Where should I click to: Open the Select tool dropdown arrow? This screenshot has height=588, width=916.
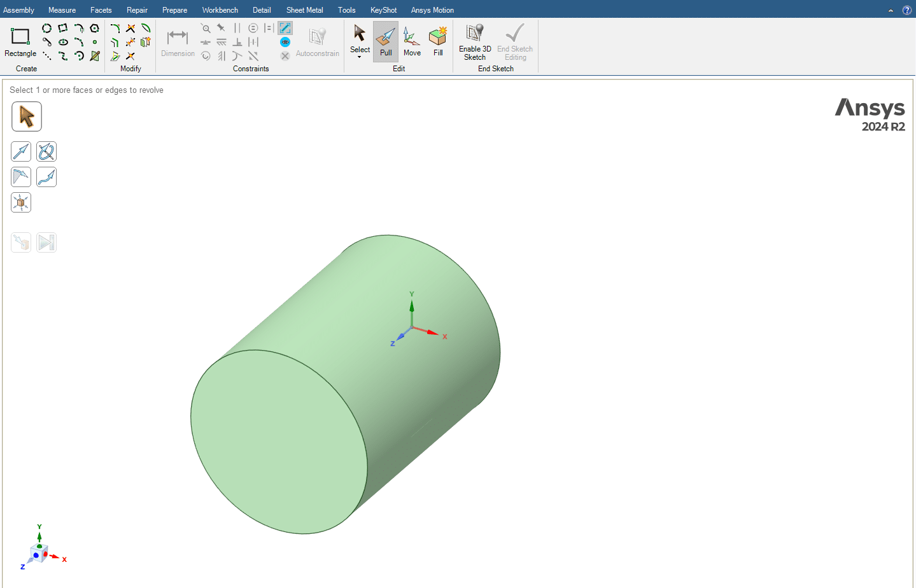coord(360,57)
